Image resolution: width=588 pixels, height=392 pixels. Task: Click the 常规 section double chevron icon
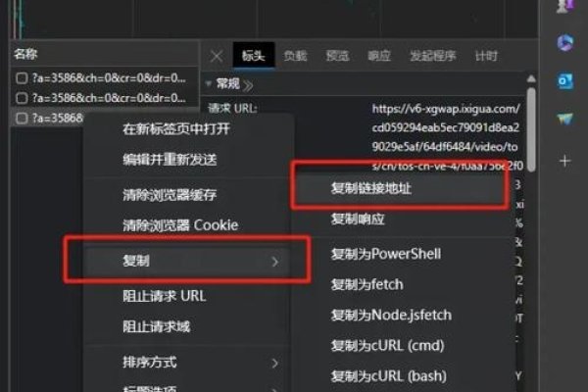(x=248, y=85)
